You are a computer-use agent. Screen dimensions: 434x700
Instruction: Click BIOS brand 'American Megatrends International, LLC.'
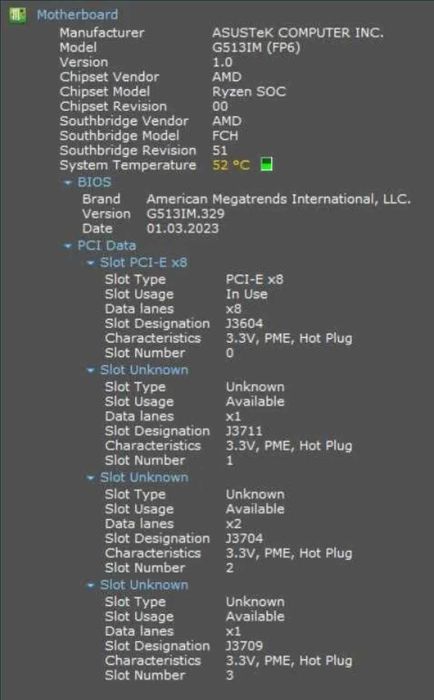click(x=279, y=199)
